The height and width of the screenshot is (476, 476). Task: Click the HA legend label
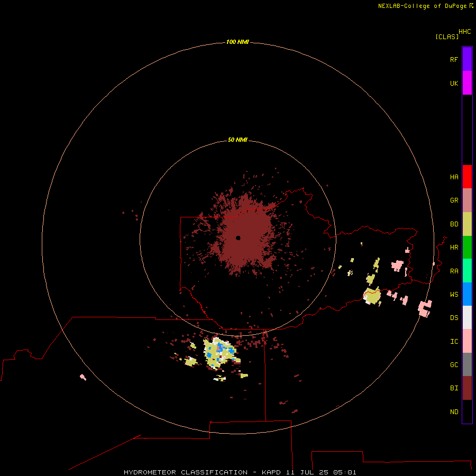[454, 177]
